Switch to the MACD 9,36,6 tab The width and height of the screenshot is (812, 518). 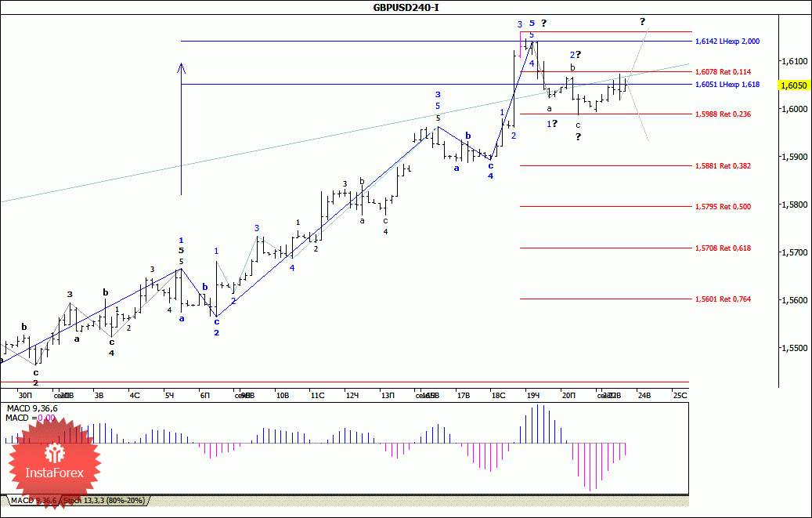coord(34,501)
